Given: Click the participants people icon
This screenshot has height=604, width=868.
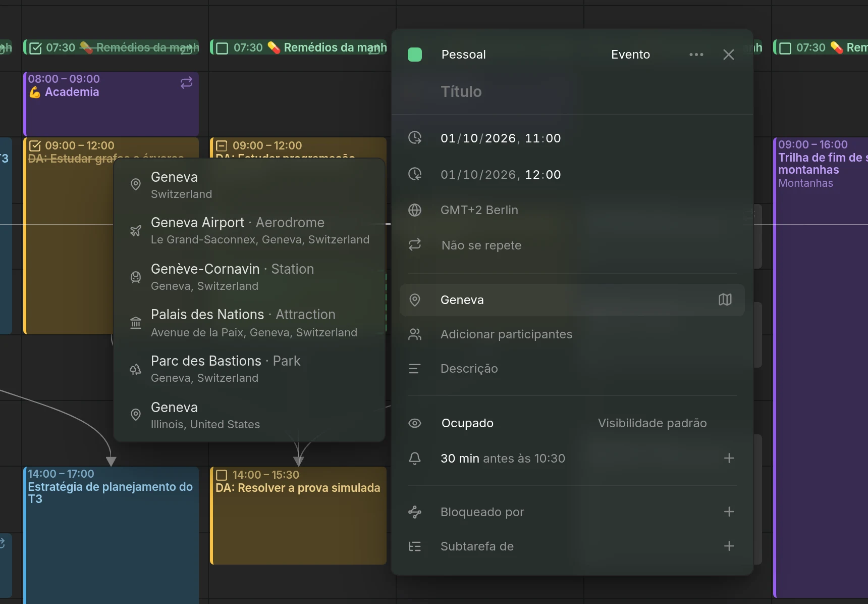Looking at the screenshot, I should click(415, 334).
